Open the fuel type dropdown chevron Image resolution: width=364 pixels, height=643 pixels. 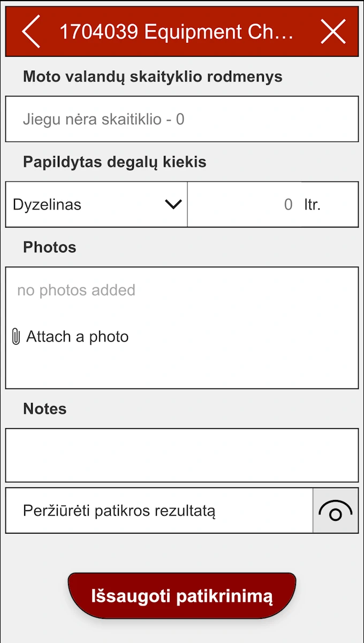tap(172, 204)
